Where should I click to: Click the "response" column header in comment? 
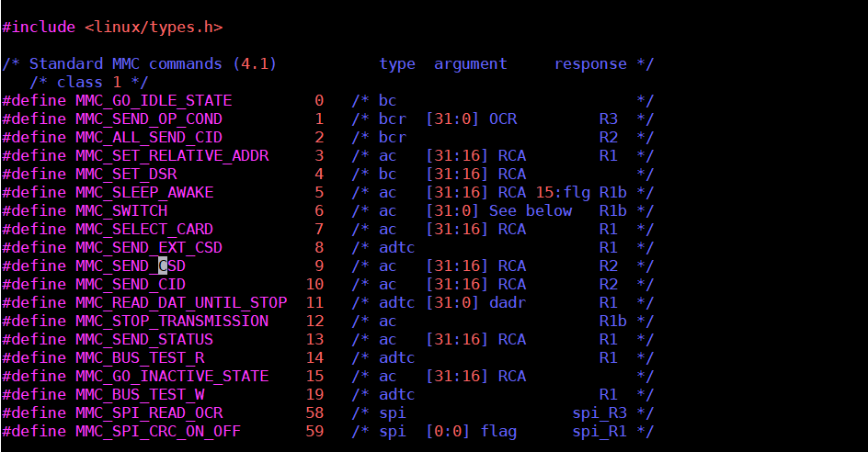590,63
